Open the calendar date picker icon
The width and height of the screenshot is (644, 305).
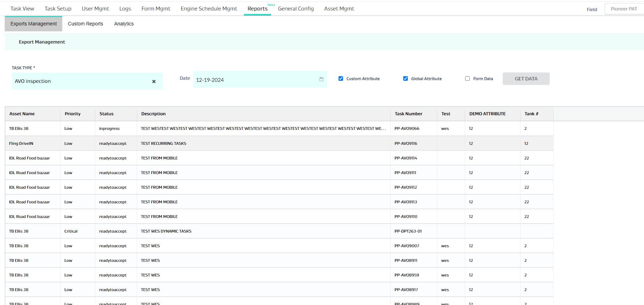321,79
